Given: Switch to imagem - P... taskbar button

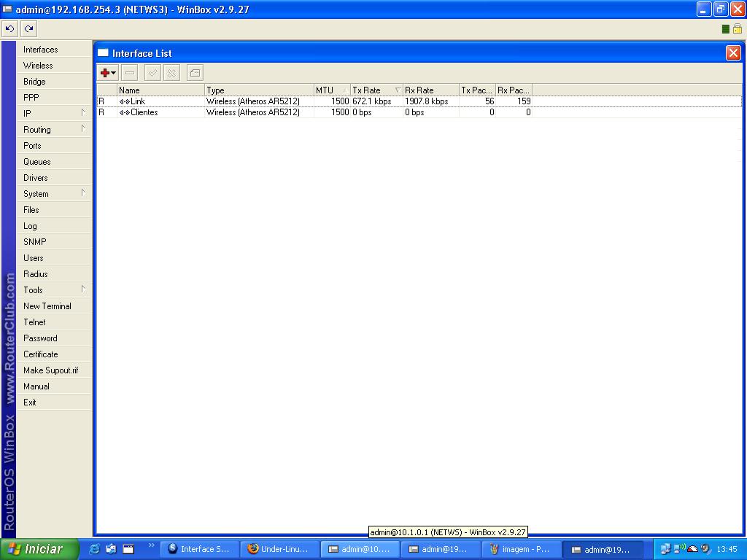Looking at the screenshot, I should 519,549.
